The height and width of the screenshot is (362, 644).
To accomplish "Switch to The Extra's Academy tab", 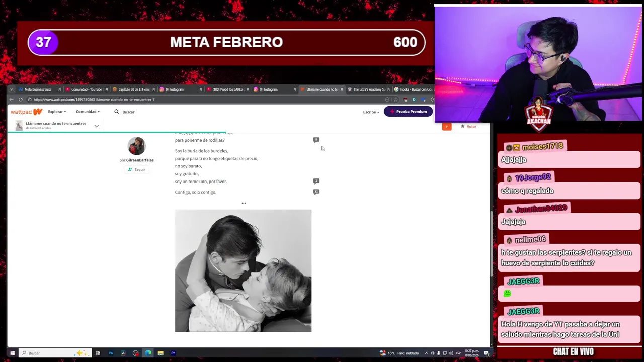I will pos(368,89).
